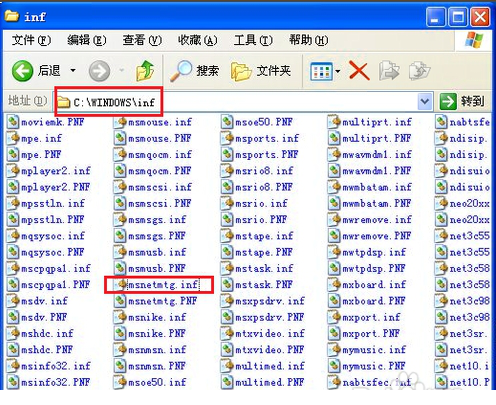
Task: Click the file name mwavmdm1.inf
Action: 377,155
